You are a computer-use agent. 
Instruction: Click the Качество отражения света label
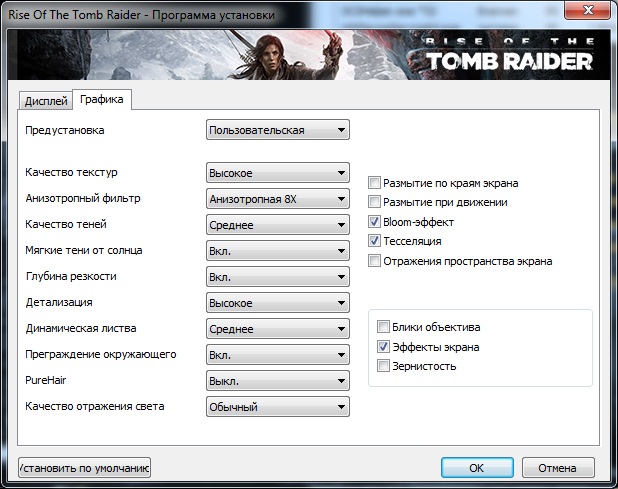click(95, 406)
